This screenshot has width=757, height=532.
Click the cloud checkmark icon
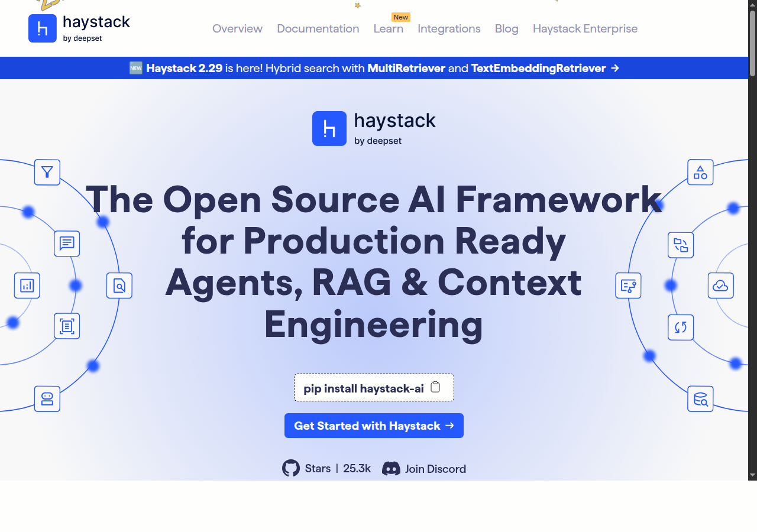[x=720, y=286]
